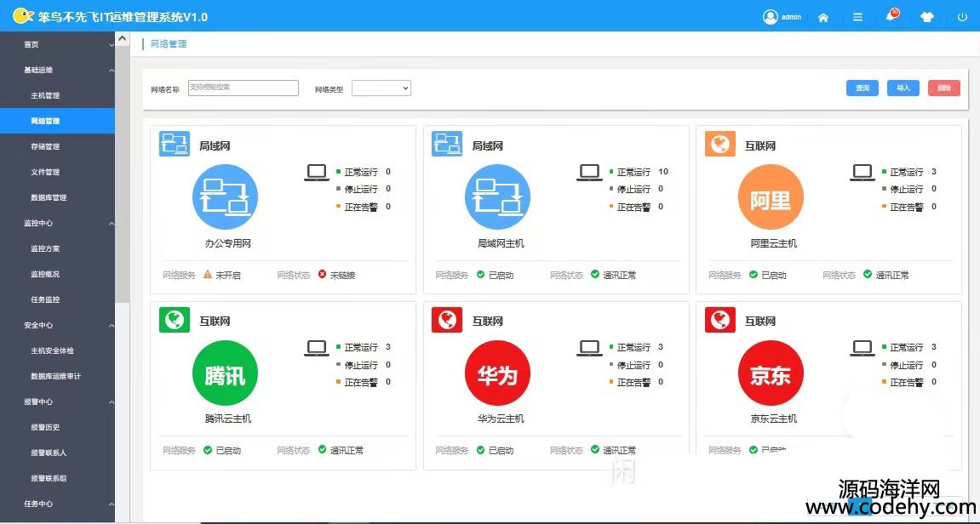Click the laptop icon on the 腾讯云主机 card
This screenshot has height=524, width=980.
click(316, 348)
